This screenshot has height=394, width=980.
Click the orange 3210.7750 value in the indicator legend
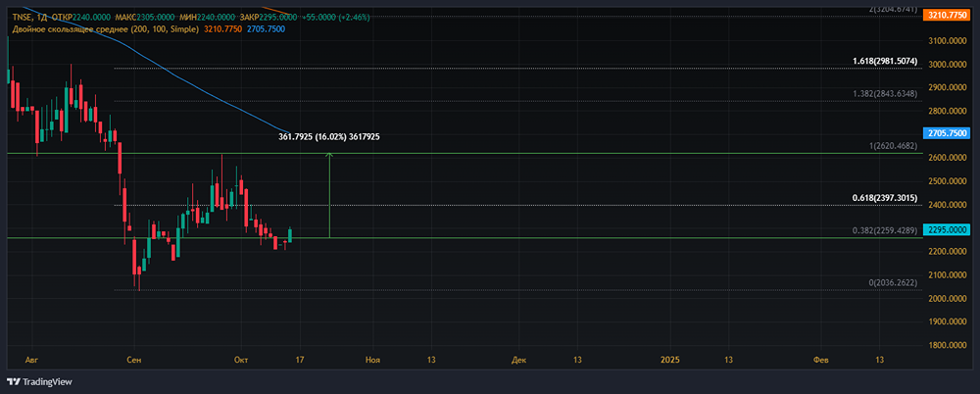click(x=222, y=28)
